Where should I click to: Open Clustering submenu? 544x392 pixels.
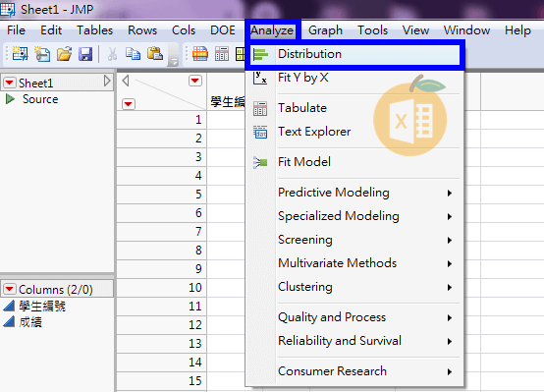point(354,287)
